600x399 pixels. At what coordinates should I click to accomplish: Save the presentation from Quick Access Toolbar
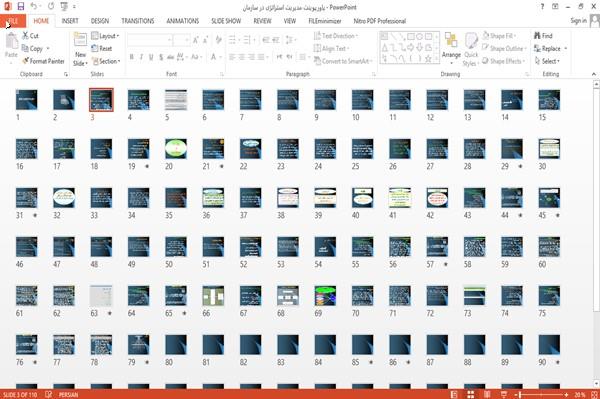(x=21, y=7)
